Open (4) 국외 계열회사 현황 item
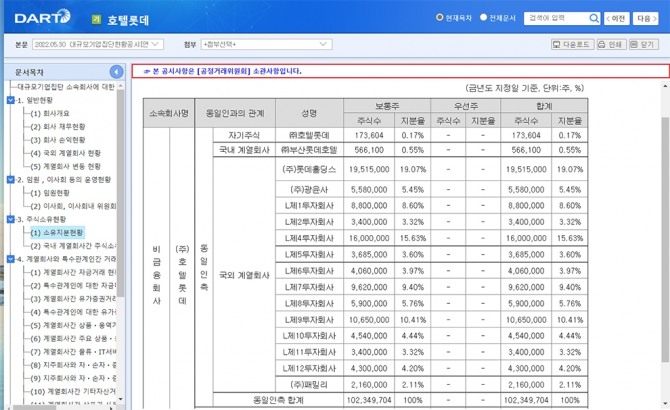The height and width of the screenshot is (410, 670). [x=65, y=153]
